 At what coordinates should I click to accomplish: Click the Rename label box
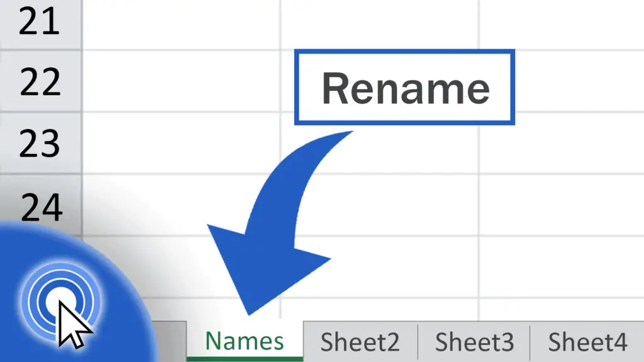click(x=406, y=89)
